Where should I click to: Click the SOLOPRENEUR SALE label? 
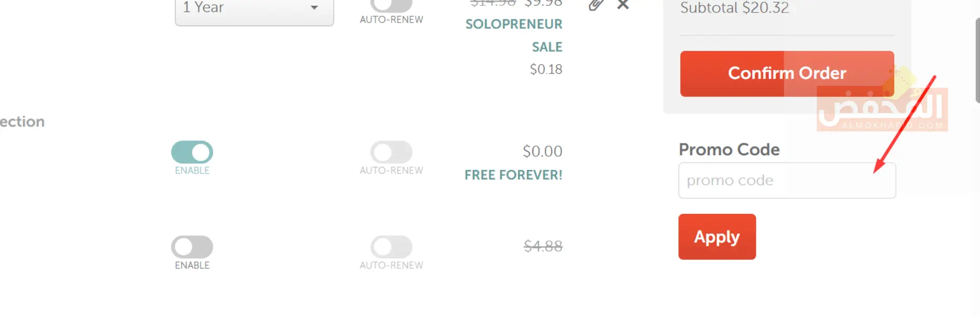(514, 35)
